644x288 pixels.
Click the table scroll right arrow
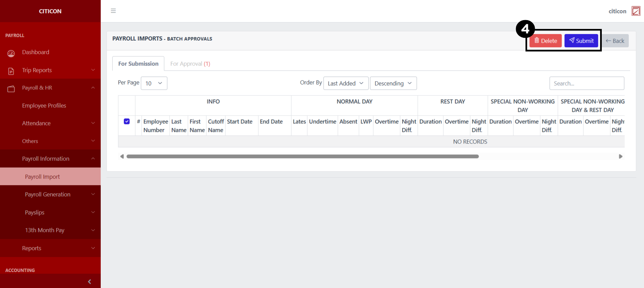621,156
